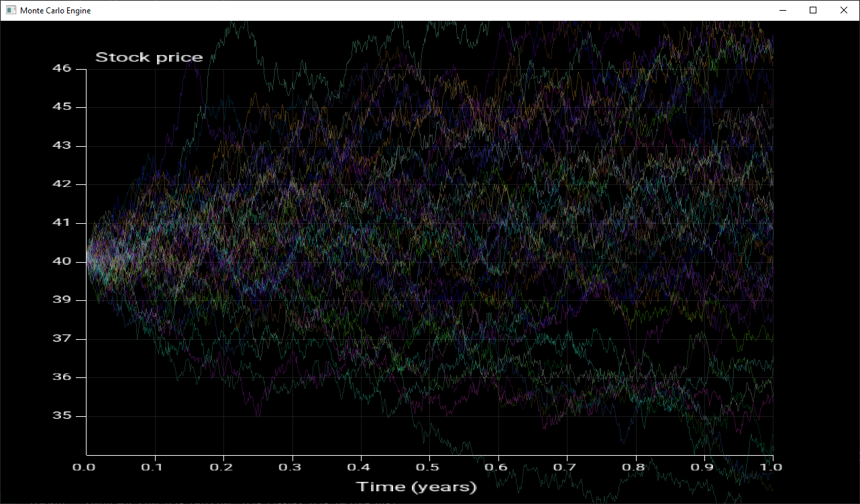
Task: Click the 0.2 tick on time axis
Action: point(223,466)
